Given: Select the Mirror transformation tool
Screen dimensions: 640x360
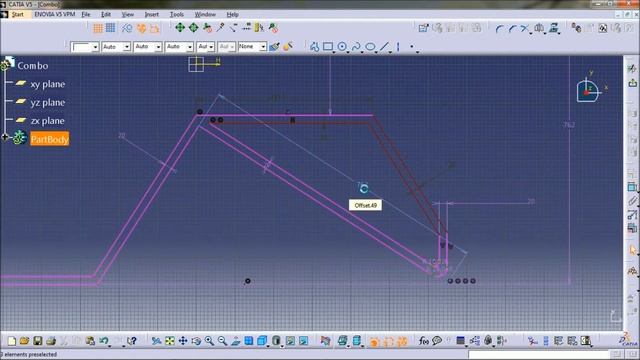Looking at the screenshot, I should pos(539,29).
